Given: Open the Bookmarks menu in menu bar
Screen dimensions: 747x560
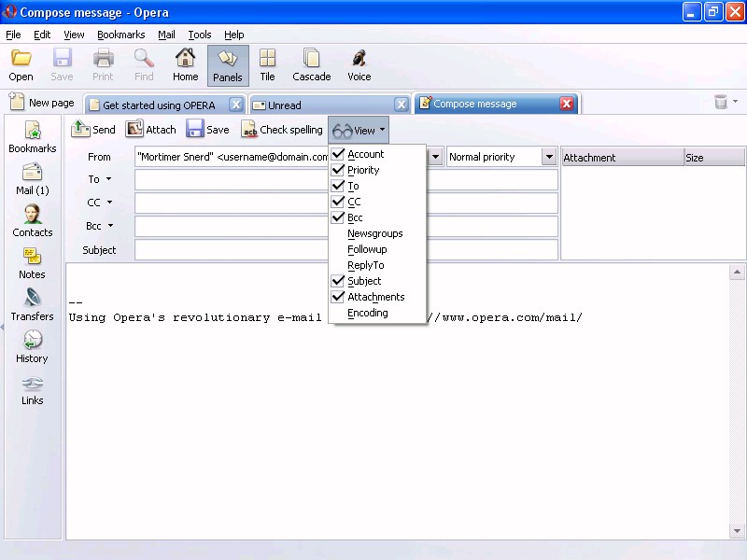Looking at the screenshot, I should pos(120,35).
